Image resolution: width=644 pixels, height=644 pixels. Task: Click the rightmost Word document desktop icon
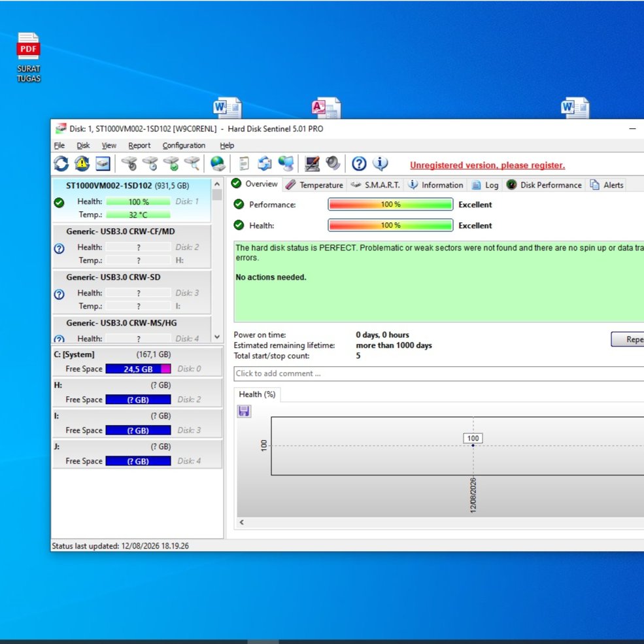(x=575, y=108)
